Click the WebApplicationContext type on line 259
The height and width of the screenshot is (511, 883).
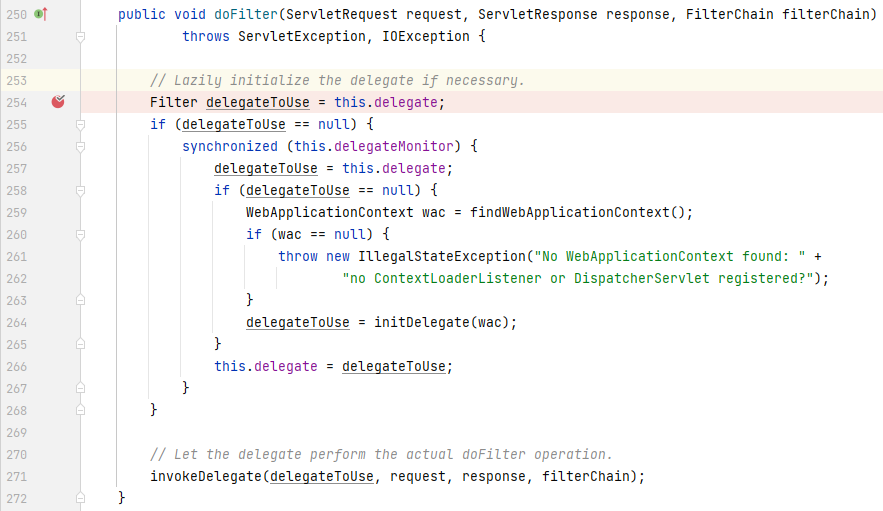click(329, 212)
